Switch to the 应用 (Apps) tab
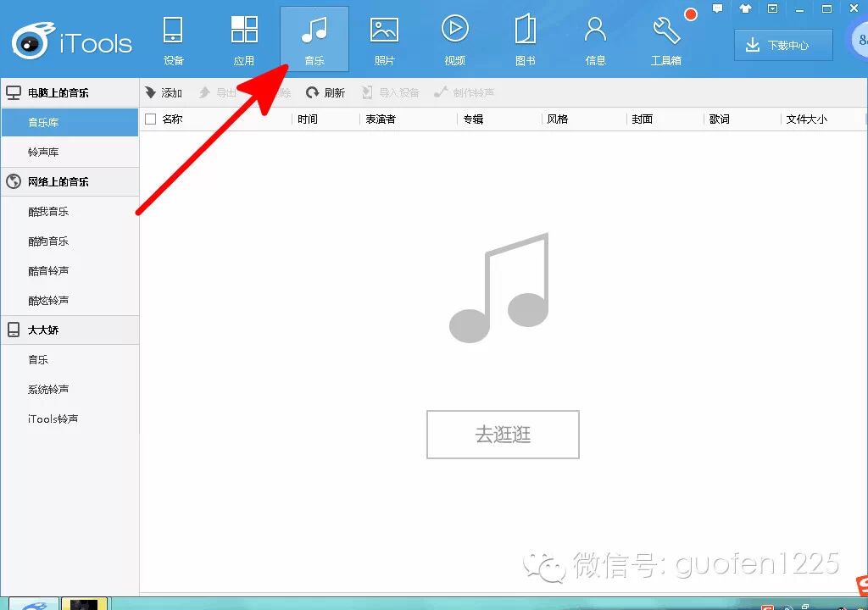The height and width of the screenshot is (610, 868). click(243, 40)
